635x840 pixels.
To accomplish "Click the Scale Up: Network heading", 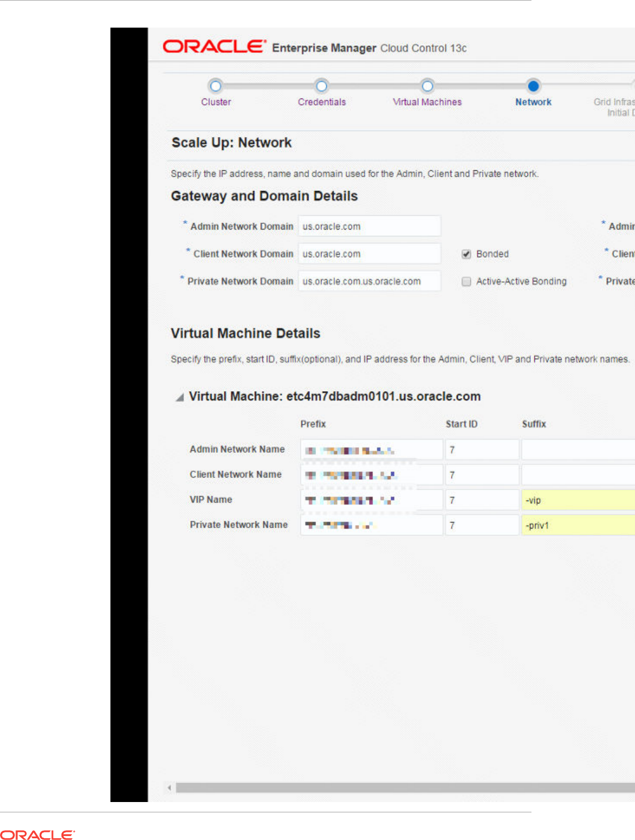I will 232,143.
